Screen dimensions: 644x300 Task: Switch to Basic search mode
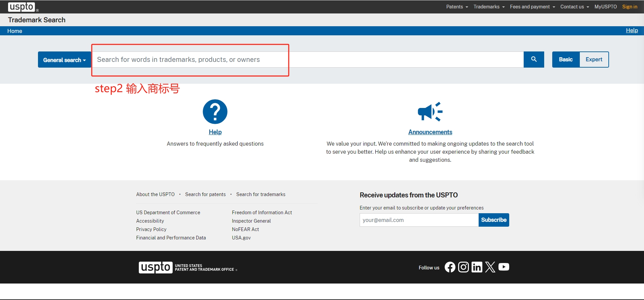pos(566,60)
